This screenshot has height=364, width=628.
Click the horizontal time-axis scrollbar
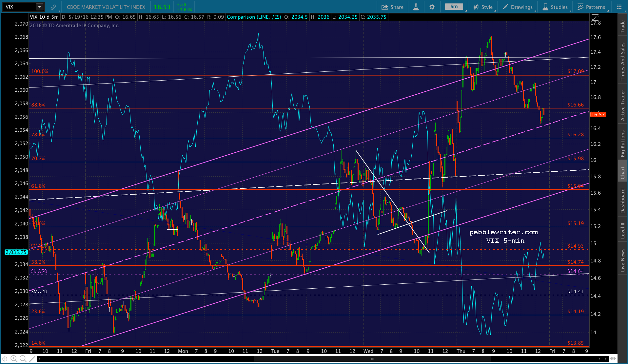[x=372, y=359]
